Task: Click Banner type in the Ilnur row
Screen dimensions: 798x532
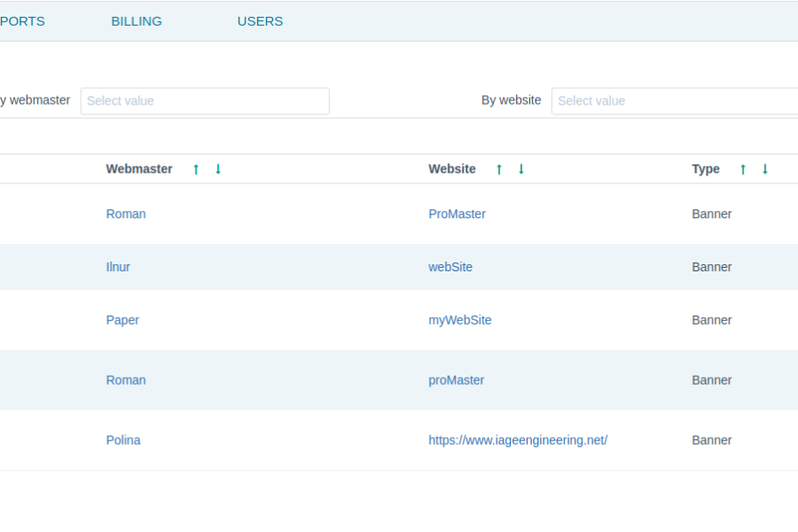Action: pyautogui.click(x=711, y=267)
